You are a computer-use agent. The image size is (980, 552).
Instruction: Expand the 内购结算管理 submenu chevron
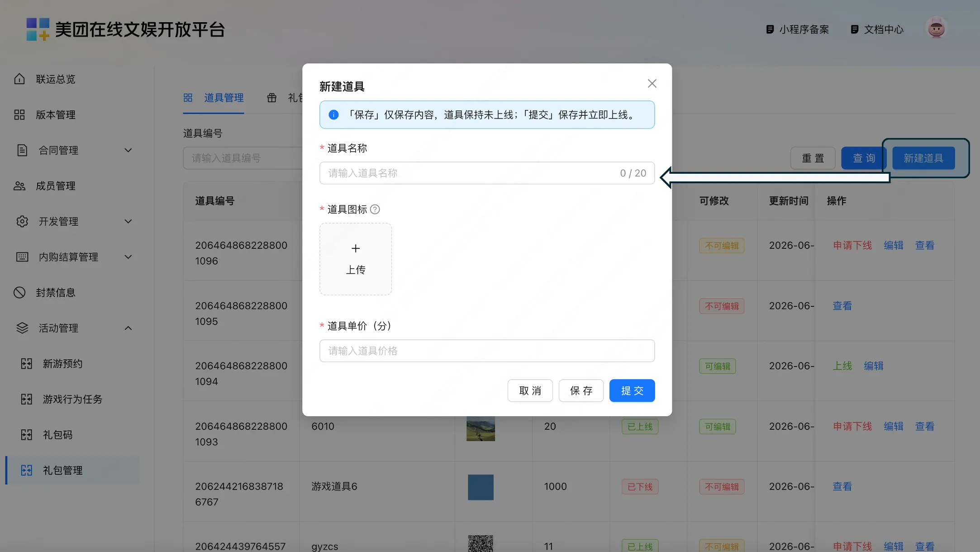128,257
